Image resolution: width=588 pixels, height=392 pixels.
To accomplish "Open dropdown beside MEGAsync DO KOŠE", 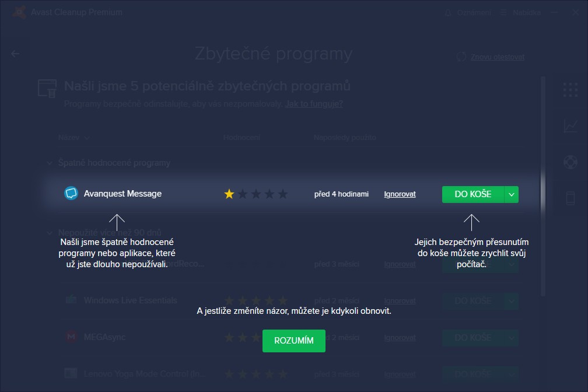I will (512, 338).
